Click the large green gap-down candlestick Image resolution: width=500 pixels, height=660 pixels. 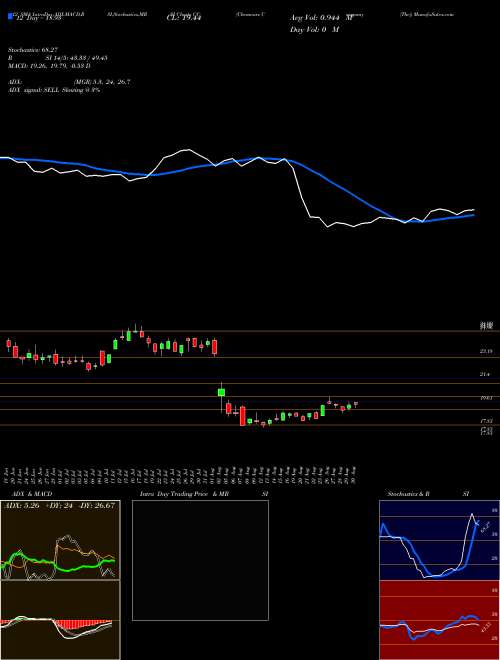[221, 393]
